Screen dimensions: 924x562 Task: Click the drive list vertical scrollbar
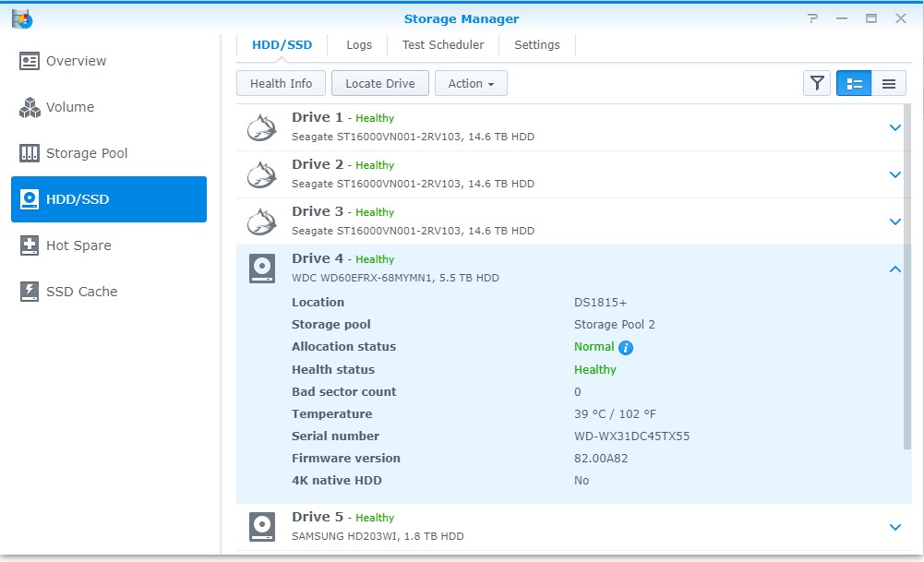pos(907,277)
